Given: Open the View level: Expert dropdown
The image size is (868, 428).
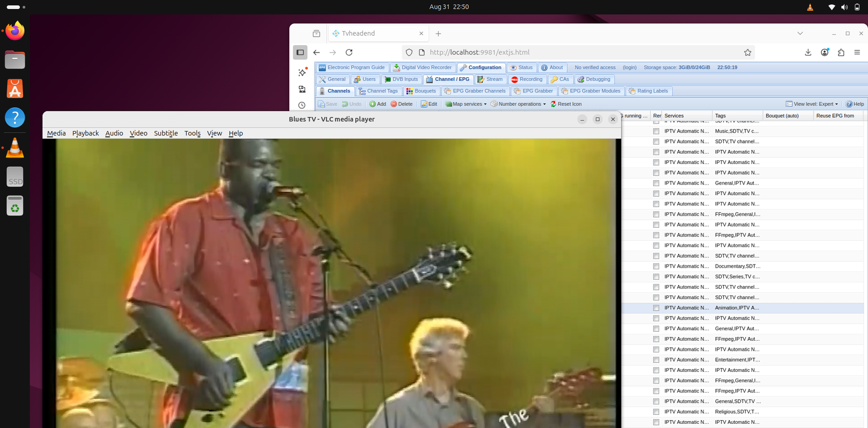Looking at the screenshot, I should coord(812,104).
